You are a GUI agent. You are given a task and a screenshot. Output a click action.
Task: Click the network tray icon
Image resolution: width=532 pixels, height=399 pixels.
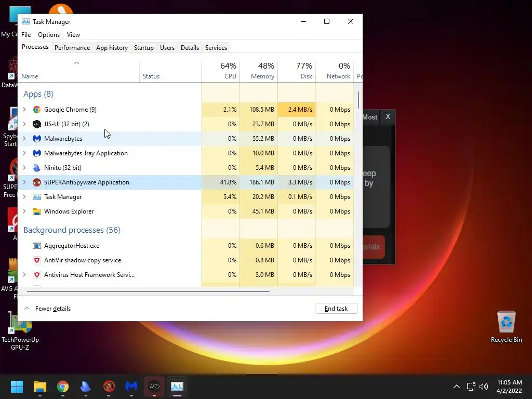(471, 387)
